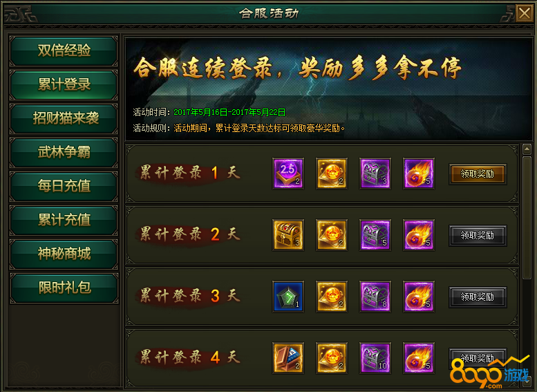Close the 合服活动 window
Image resolution: width=537 pixels, height=392 pixels.
[525, 13]
